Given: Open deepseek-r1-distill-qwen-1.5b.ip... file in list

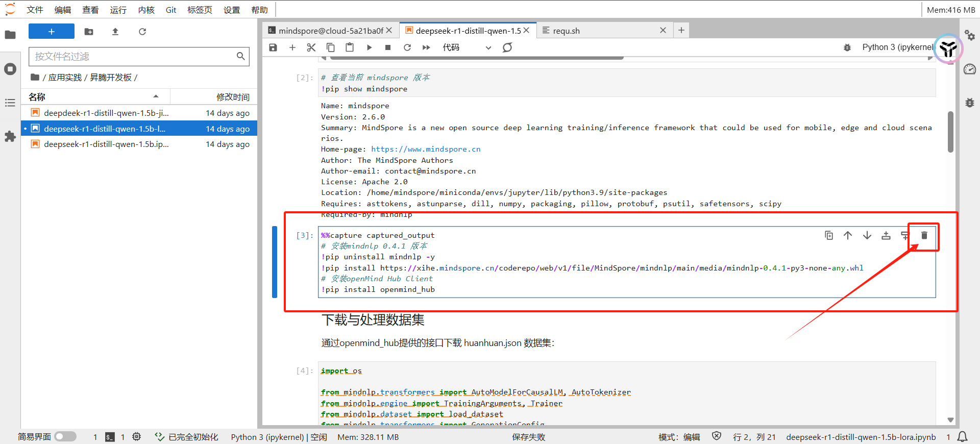Looking at the screenshot, I should coord(106,144).
